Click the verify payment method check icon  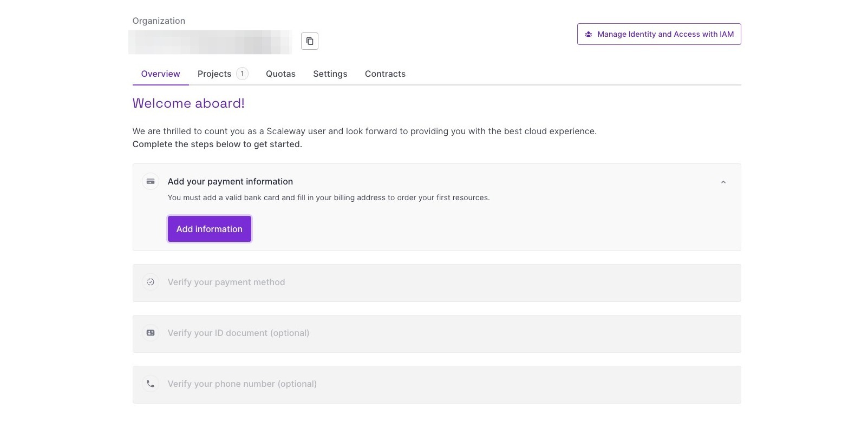pyautogui.click(x=151, y=282)
